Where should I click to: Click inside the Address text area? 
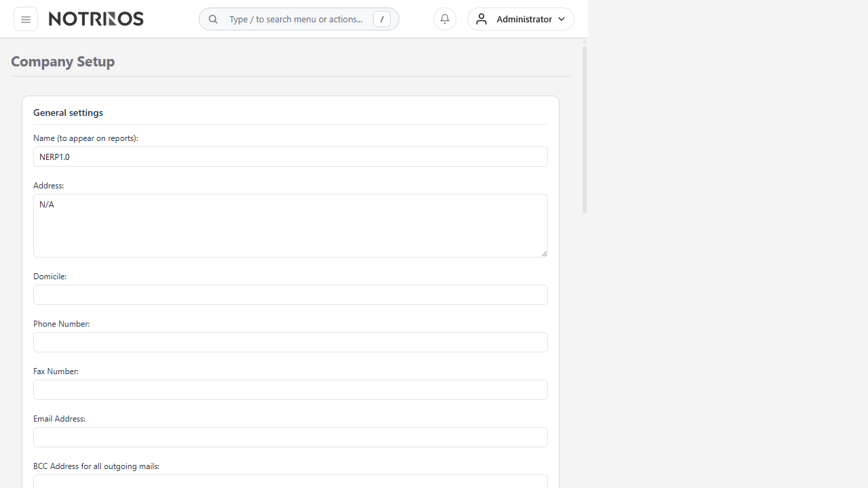[x=290, y=225]
